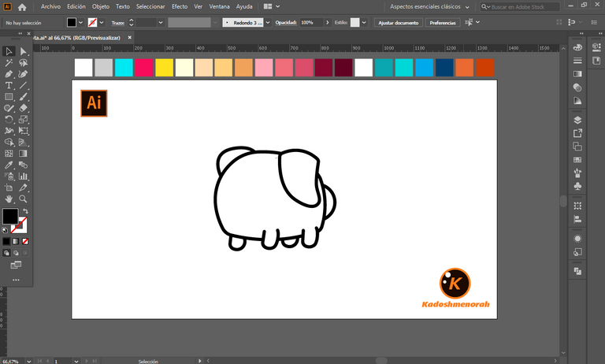Select the Rectangle tool
The image size is (605, 364).
tap(9, 96)
